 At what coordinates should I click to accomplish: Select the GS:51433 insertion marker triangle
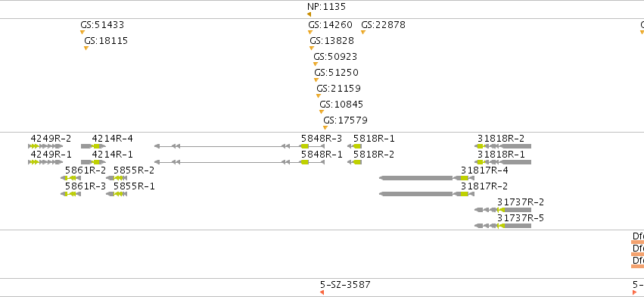click(82, 32)
